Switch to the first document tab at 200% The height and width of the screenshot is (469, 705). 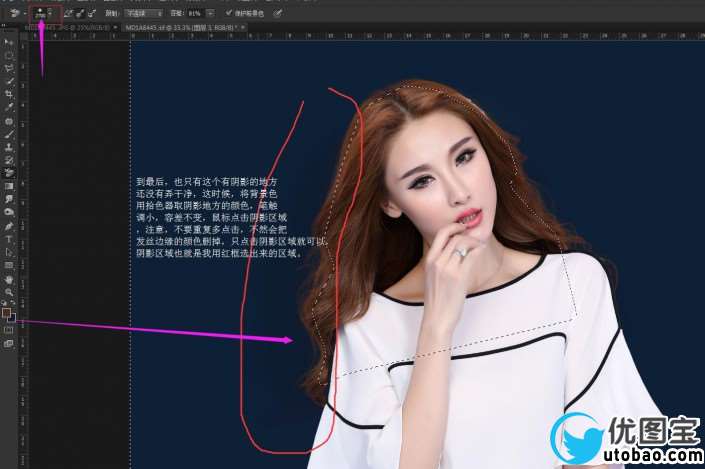(x=67, y=27)
